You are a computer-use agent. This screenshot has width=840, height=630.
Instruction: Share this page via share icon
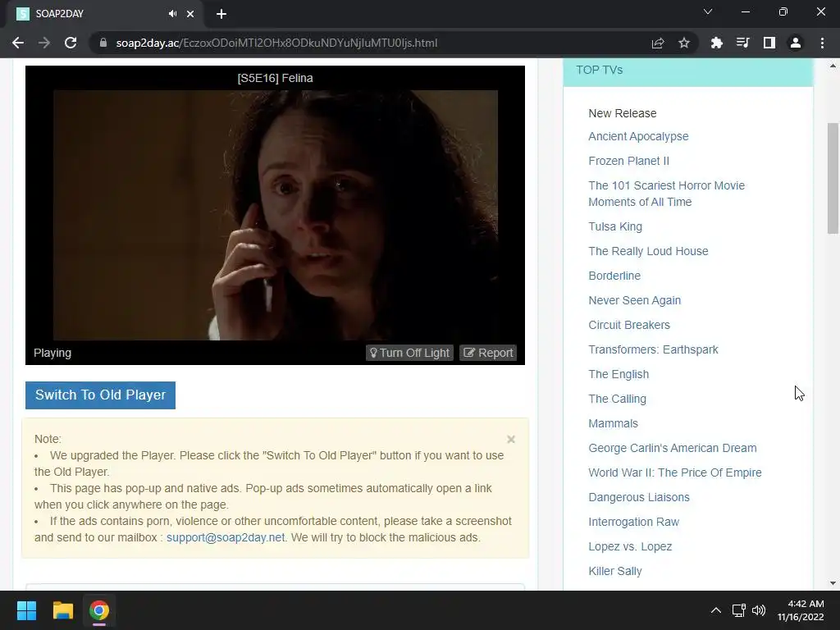(x=658, y=43)
